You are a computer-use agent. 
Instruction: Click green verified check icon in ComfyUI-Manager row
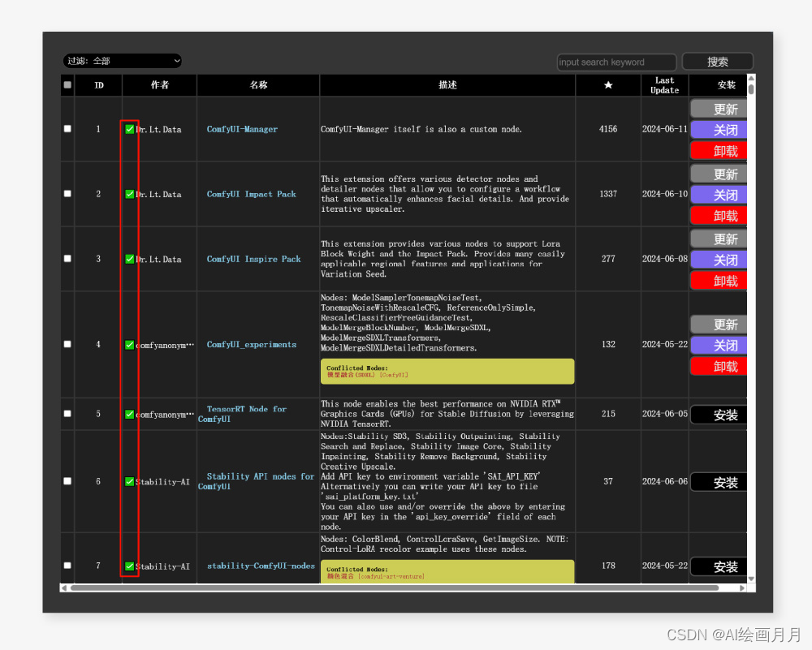pos(130,129)
